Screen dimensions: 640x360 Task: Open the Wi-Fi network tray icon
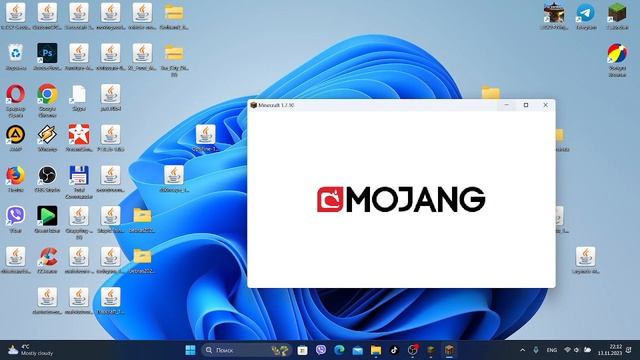(567, 350)
